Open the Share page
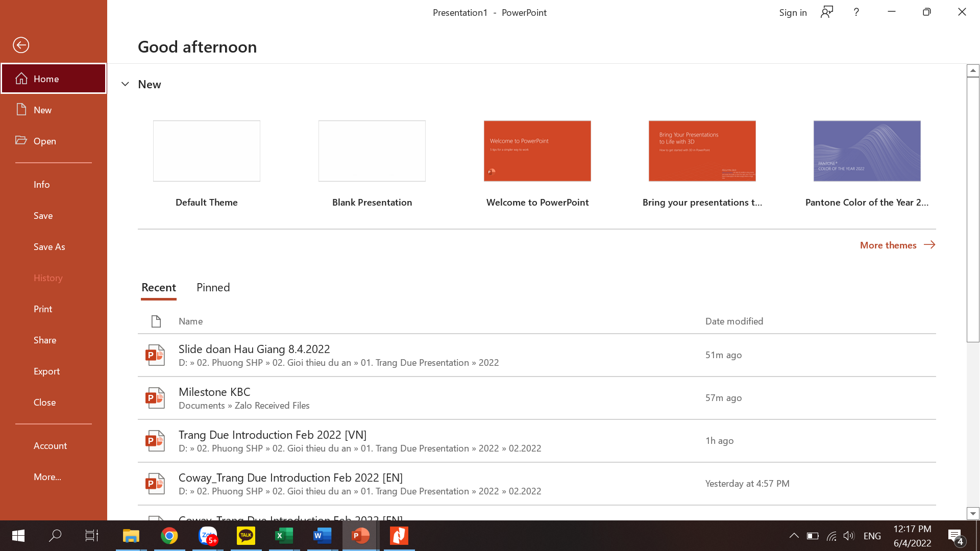This screenshot has width=980, height=551. (54, 340)
